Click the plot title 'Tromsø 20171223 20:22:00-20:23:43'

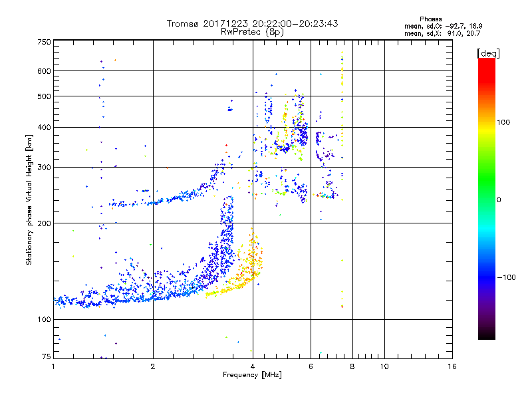coord(252,23)
